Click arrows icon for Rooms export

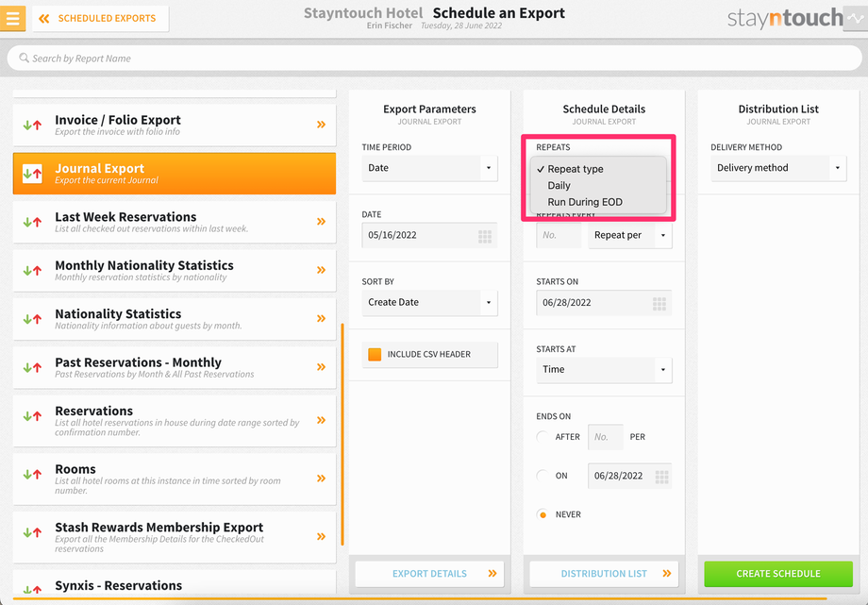pos(32,474)
